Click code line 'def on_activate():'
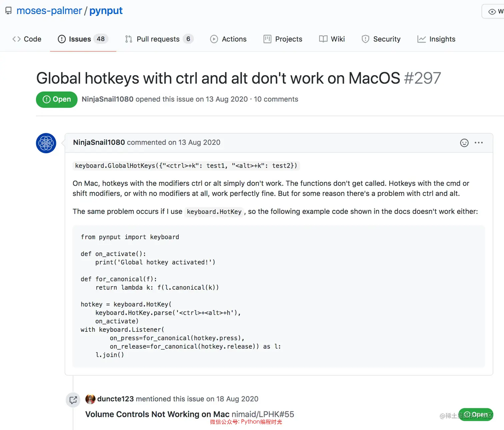Screen dimensions: 504x430 (113, 254)
